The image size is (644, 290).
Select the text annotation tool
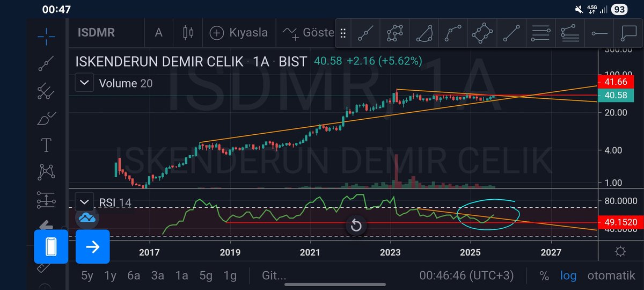pyautogui.click(x=46, y=145)
